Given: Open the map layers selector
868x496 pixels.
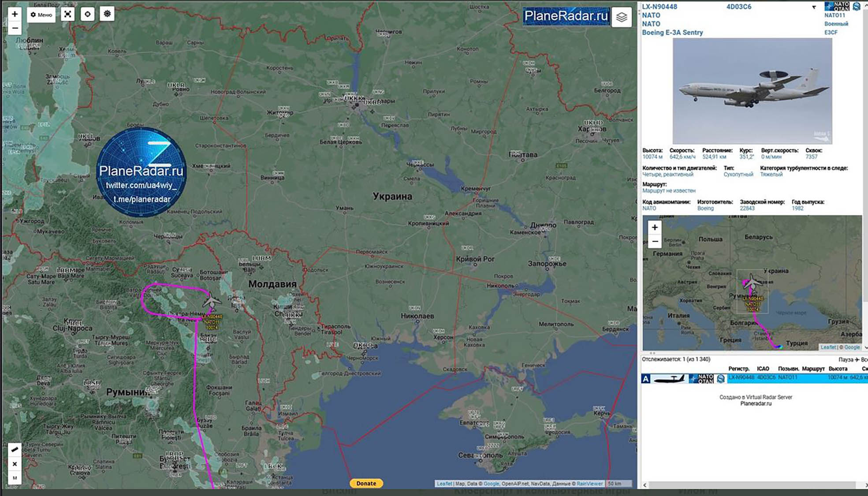Looking at the screenshot, I should click(621, 17).
